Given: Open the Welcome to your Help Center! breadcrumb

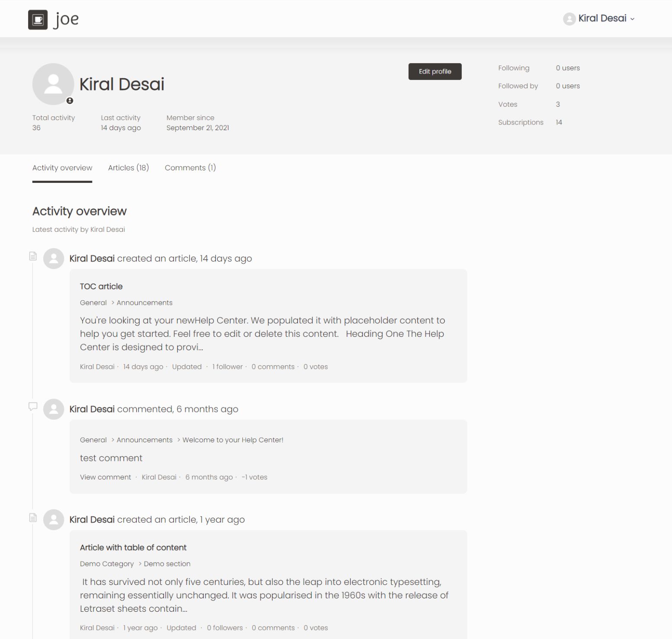Looking at the screenshot, I should pos(233,440).
